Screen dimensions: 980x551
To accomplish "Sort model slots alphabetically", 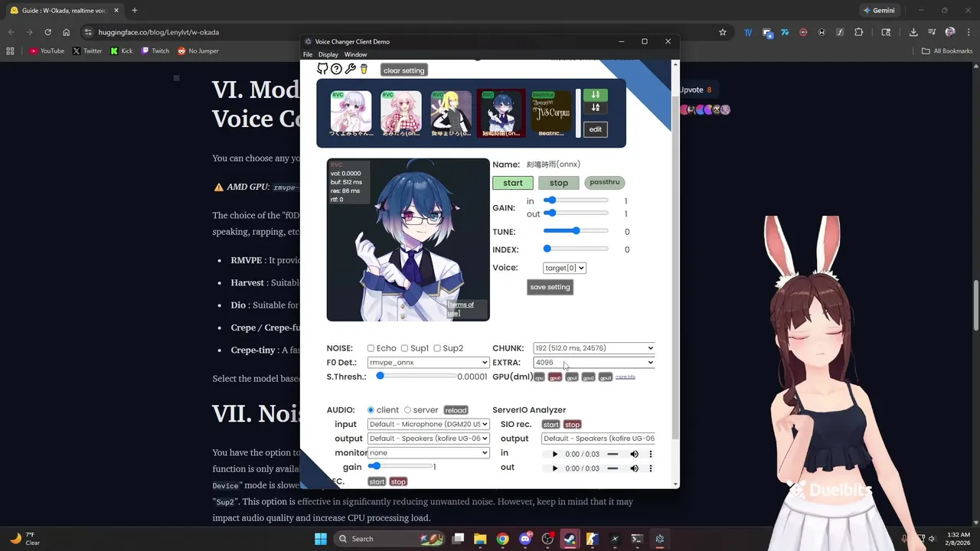I will click(x=596, y=108).
